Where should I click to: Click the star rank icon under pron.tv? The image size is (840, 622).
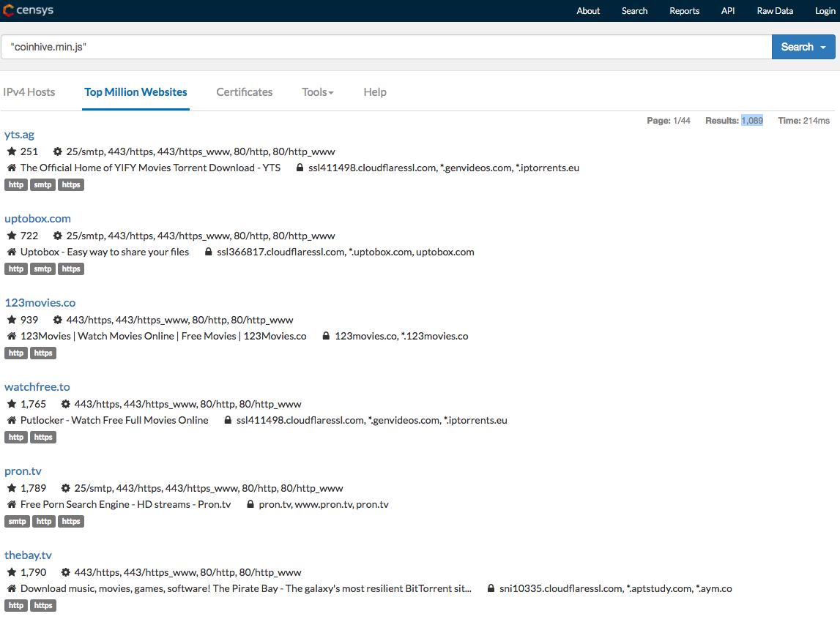12,488
